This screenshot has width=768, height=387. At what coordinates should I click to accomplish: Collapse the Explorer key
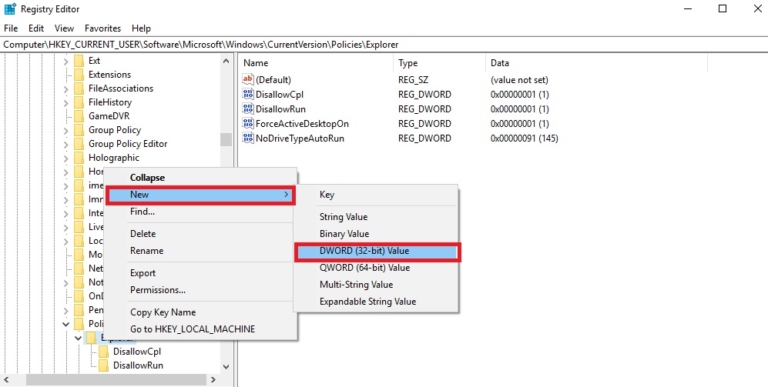(x=78, y=338)
